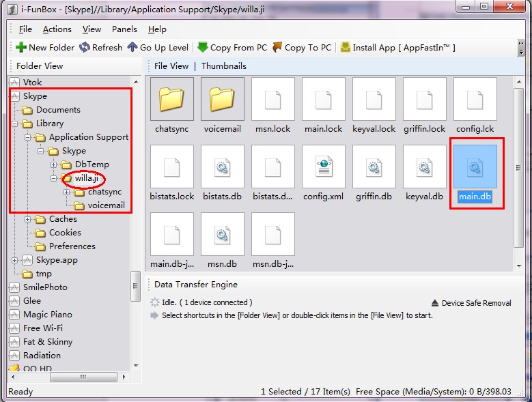Collapse the Library folder node
Image resolution: width=532 pixels, height=402 pixels.
point(15,124)
